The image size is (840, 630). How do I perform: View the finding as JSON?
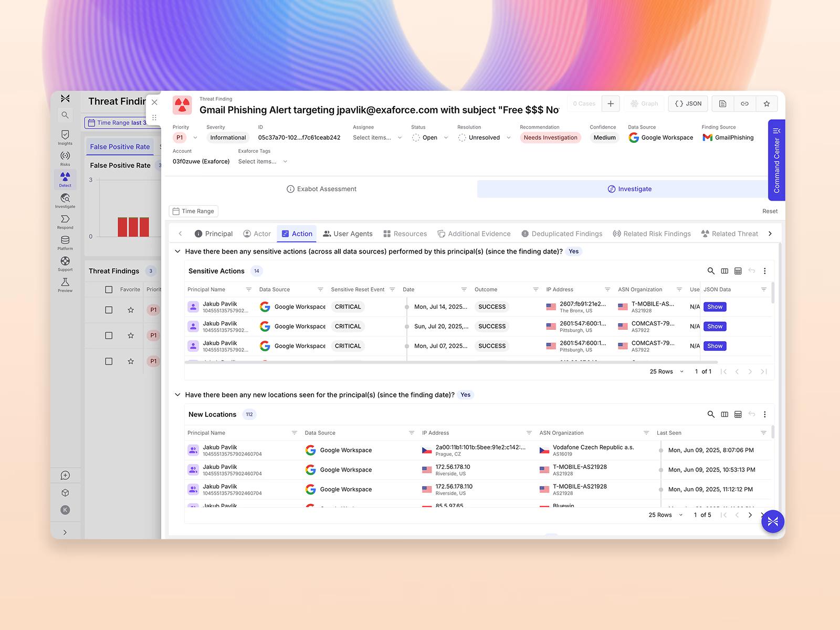[x=688, y=104]
